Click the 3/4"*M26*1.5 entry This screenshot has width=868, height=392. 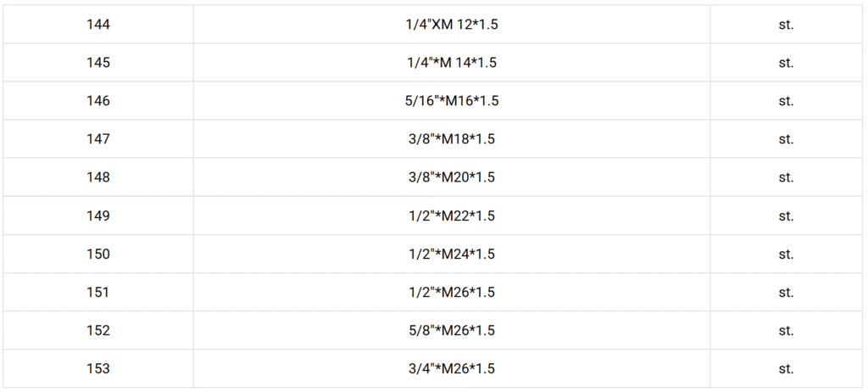451,368
